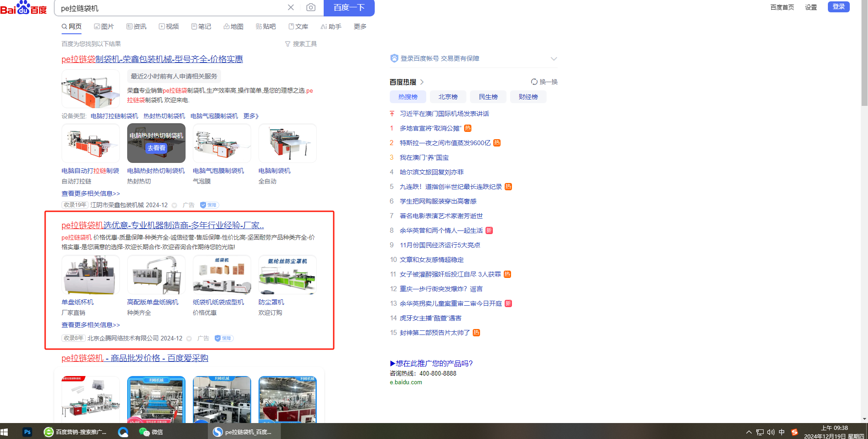Click the 想在此推广您的产品吗 link
The image size is (868, 439).
point(431,363)
